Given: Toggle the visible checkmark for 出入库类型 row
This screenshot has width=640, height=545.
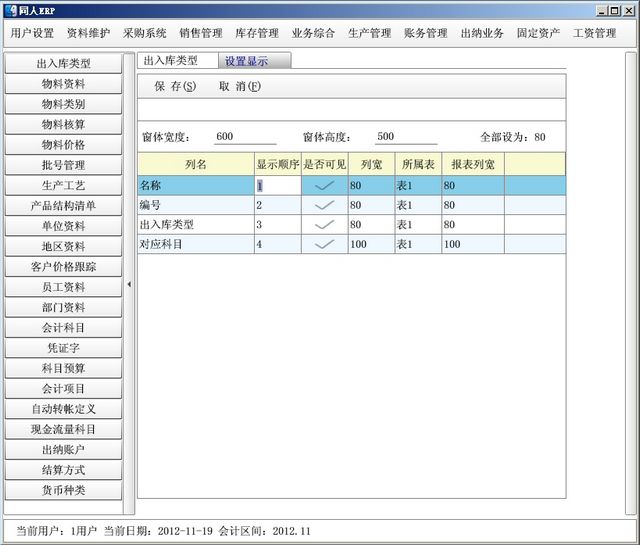Looking at the screenshot, I should pos(324,224).
